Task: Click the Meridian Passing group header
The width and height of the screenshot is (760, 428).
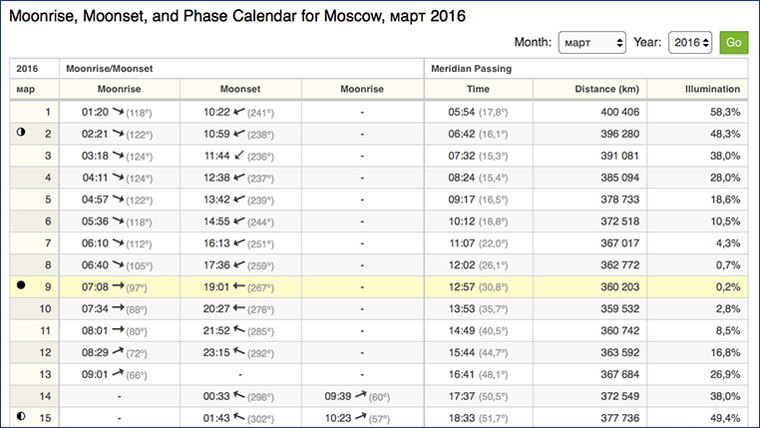Action: (471, 68)
